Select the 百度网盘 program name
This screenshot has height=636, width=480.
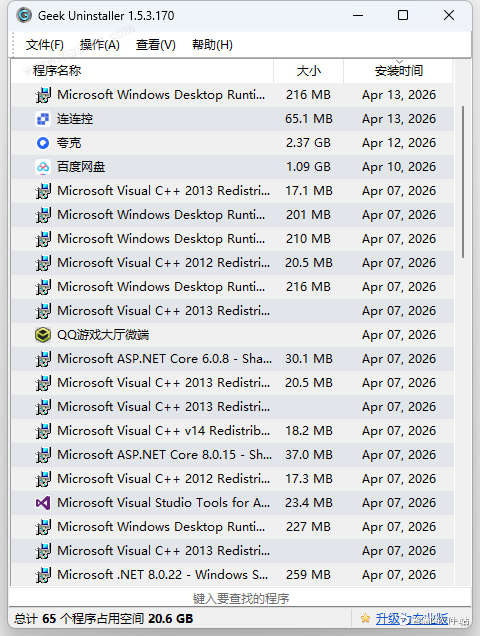(x=81, y=167)
